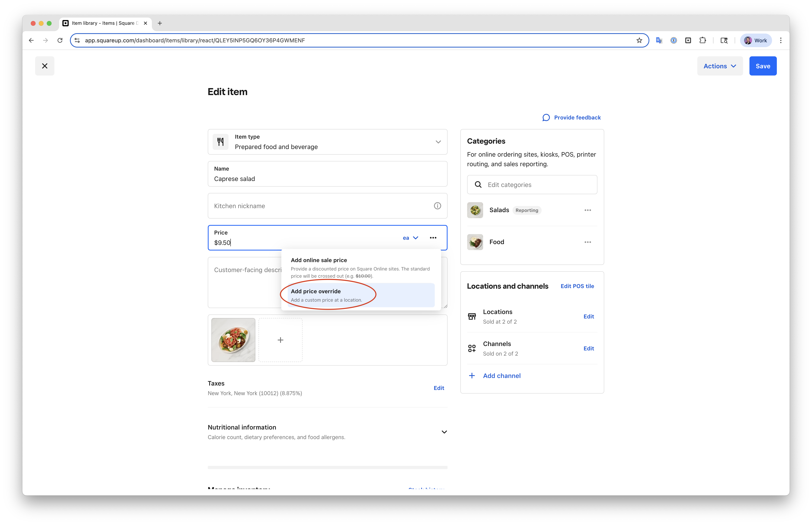Click the blue Save button

point(763,66)
